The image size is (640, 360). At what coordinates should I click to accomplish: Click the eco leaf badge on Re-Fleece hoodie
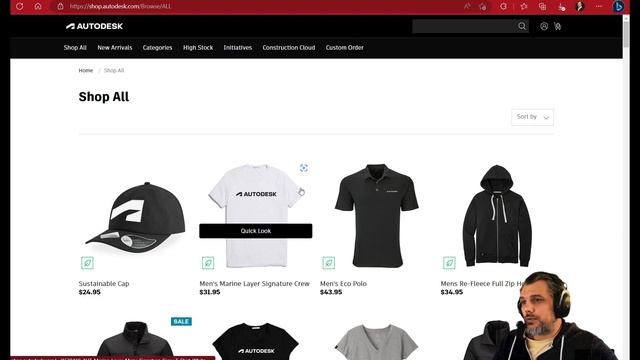click(x=449, y=263)
